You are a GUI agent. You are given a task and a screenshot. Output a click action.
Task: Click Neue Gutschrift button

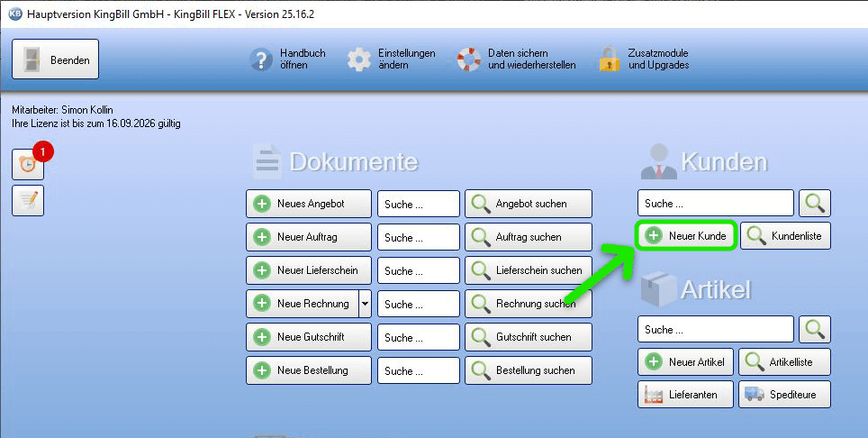(x=309, y=337)
